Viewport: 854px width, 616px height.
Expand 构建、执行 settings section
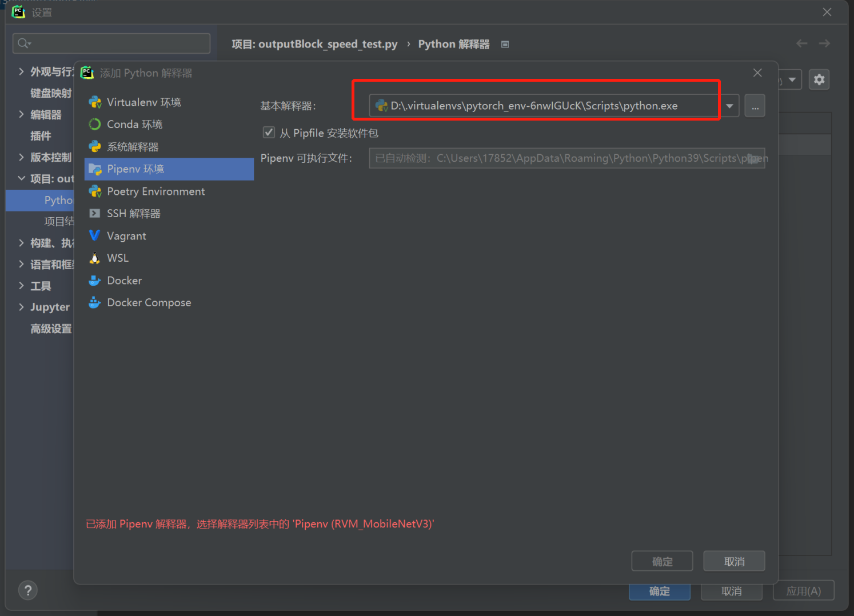click(21, 243)
